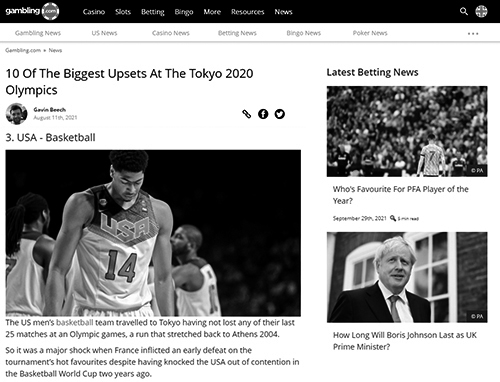Switch to Bingo News tab

303,33
